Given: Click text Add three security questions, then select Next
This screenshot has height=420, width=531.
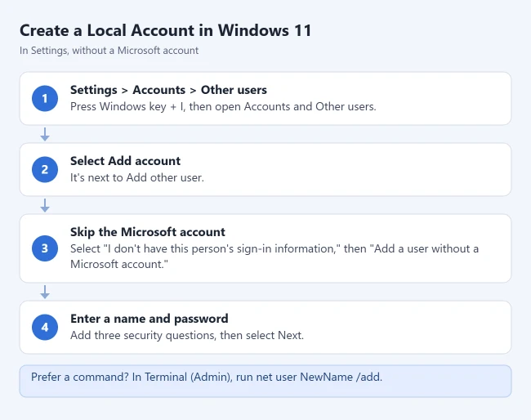Looking at the screenshot, I should coord(187,335).
